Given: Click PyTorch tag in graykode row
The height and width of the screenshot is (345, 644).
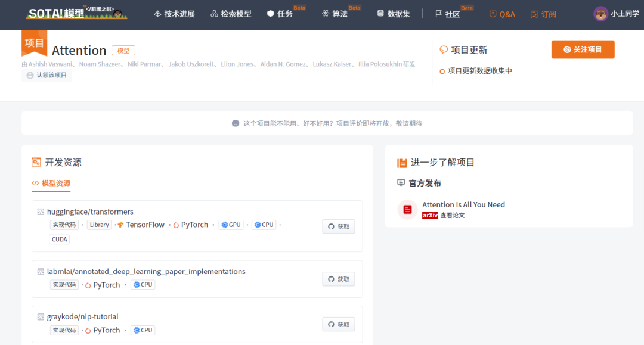Looking at the screenshot, I should pos(103,330).
